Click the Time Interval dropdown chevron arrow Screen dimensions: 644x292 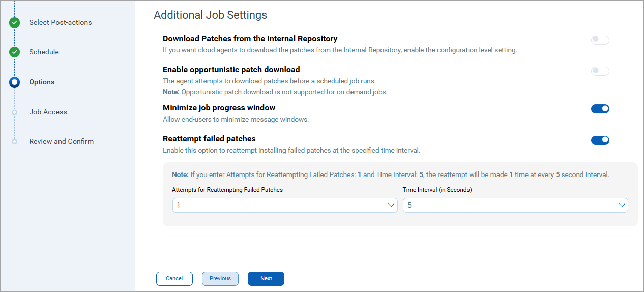point(622,205)
